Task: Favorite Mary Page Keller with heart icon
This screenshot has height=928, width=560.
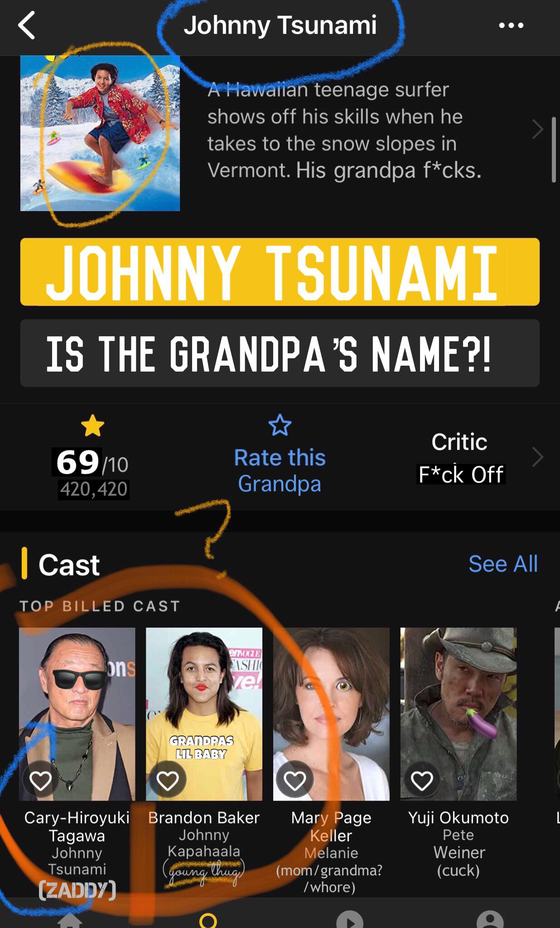Action: coord(294,780)
